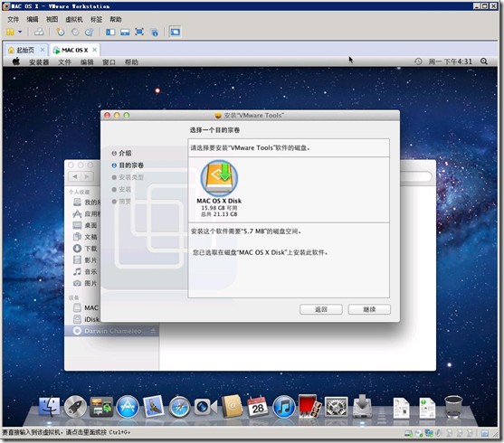The height and width of the screenshot is (443, 504).
Task: Open the power state dropdown arrow
Action: tap(20, 32)
